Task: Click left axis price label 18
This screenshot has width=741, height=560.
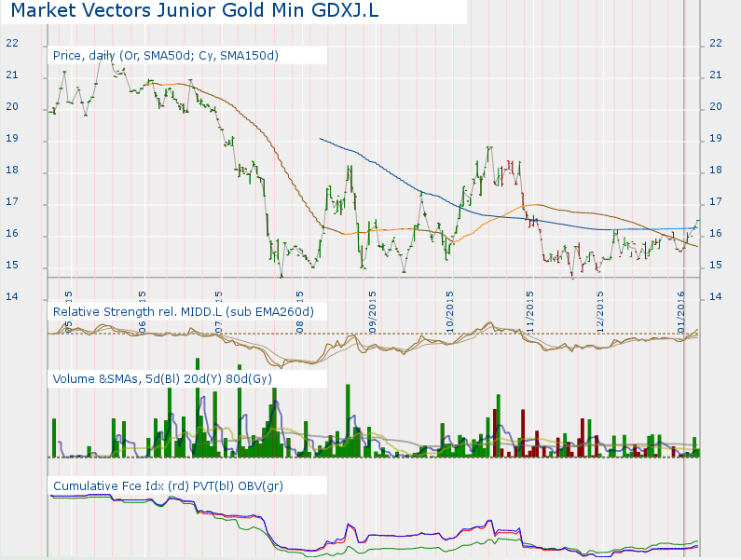Action: pos(12,170)
